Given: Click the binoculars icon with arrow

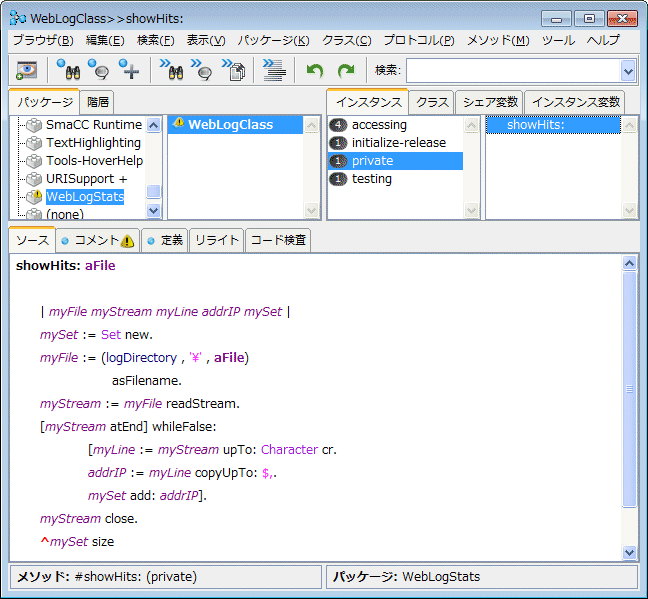Looking at the screenshot, I should 171,70.
